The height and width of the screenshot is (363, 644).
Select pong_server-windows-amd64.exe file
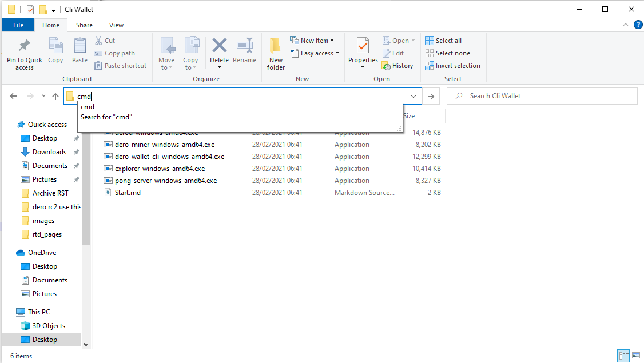click(x=166, y=180)
